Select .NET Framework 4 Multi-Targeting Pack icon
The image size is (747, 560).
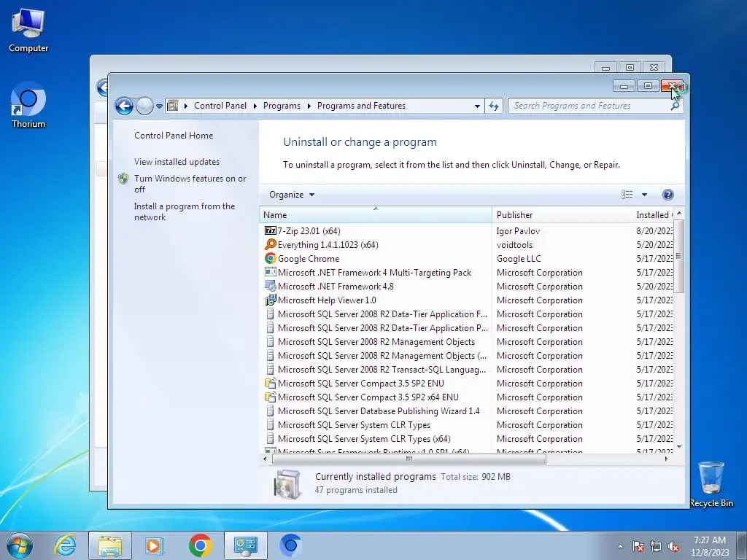(x=270, y=272)
